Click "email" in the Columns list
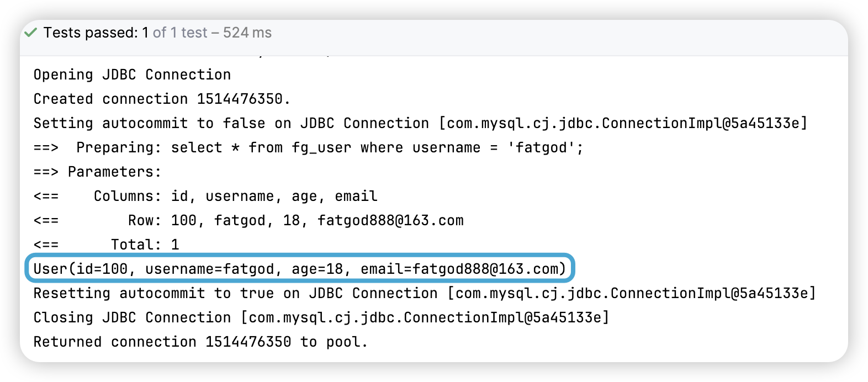The height and width of the screenshot is (382, 868). [356, 196]
